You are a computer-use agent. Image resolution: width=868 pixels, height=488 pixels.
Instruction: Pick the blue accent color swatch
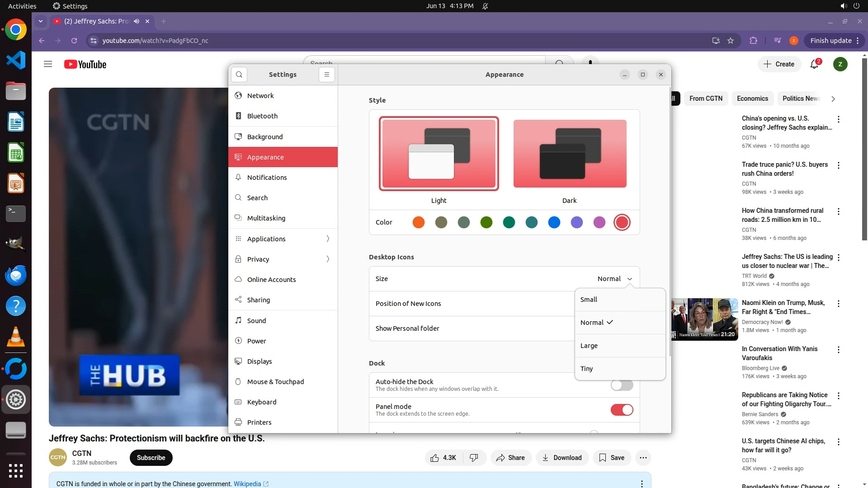tap(554, 222)
